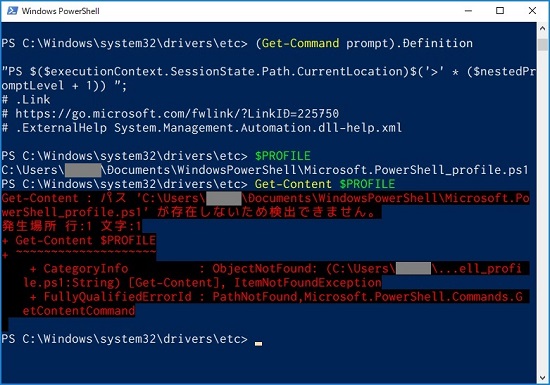This screenshot has width=550, height=385.
Task: Click the FullyQualifiedErrorId error line
Action: [x=276, y=297]
